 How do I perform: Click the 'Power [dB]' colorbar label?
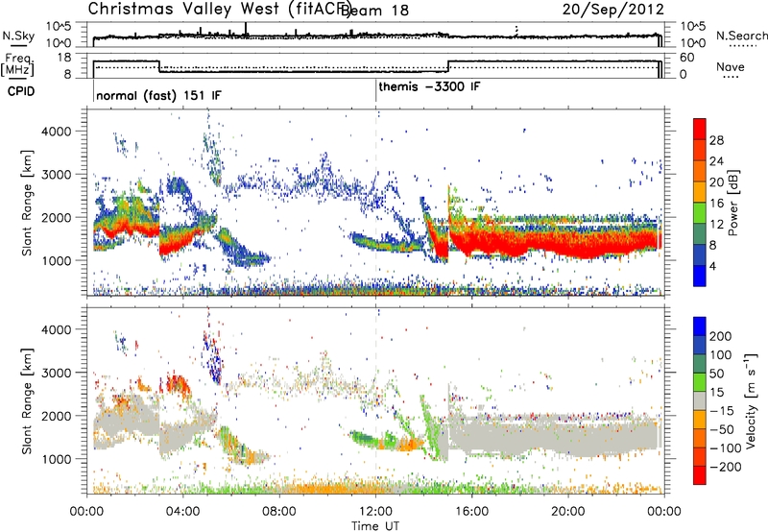[733, 203]
